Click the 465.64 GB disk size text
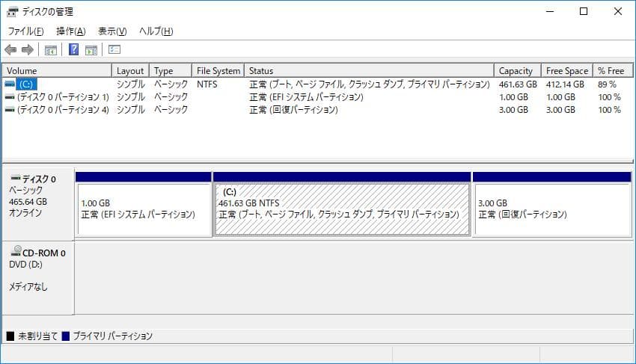636x364 pixels. [28, 202]
